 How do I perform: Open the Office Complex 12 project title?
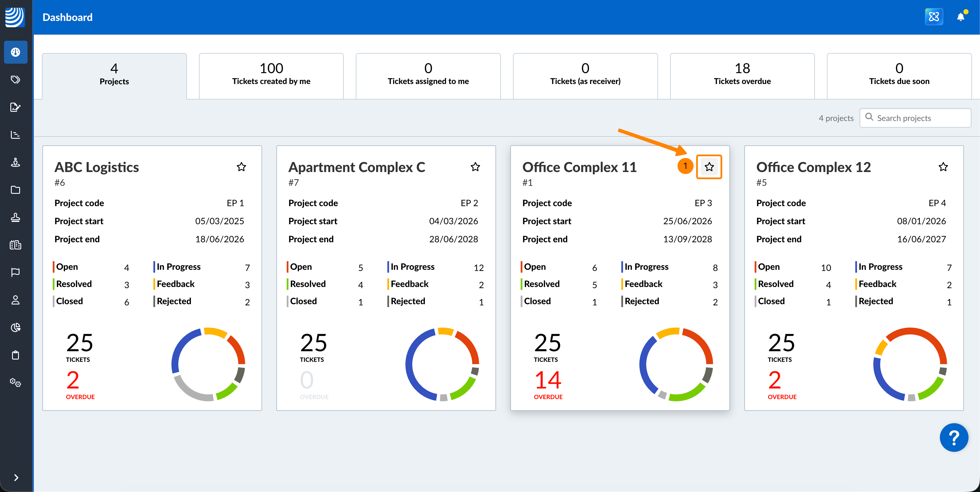pyautogui.click(x=813, y=167)
